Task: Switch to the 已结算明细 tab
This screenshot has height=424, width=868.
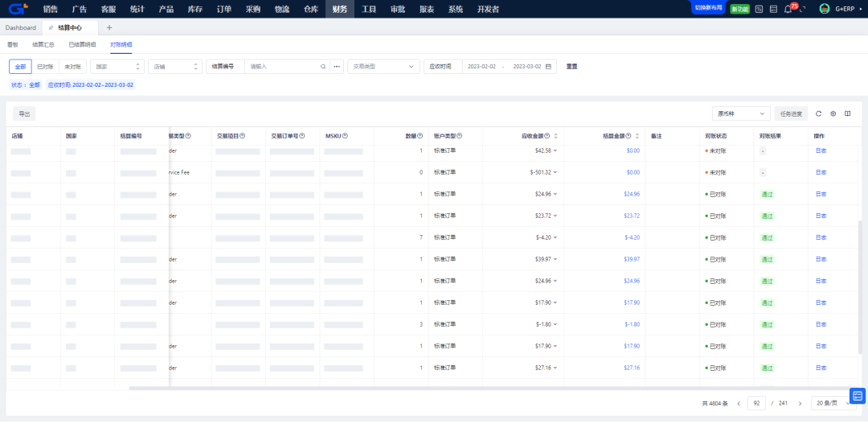Action: coord(82,44)
